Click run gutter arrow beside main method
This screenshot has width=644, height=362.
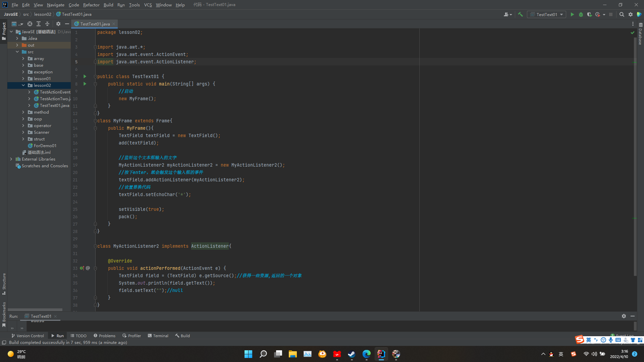(x=85, y=84)
